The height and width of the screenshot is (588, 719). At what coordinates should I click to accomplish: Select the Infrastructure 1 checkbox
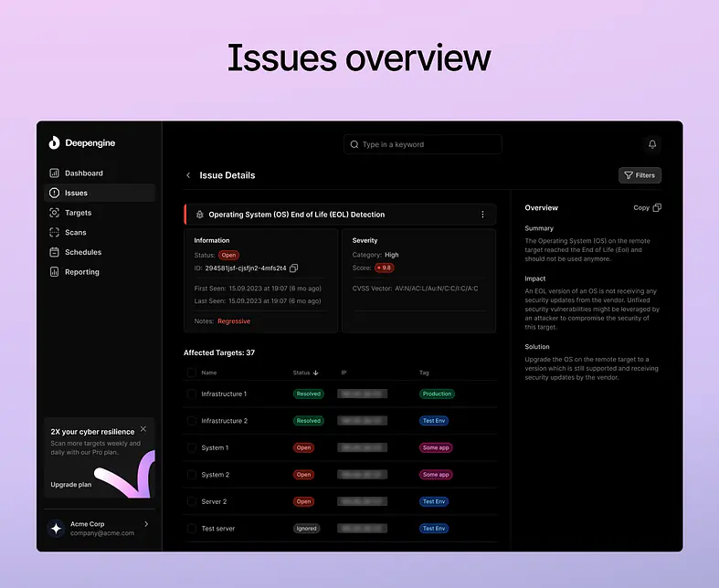click(x=192, y=394)
